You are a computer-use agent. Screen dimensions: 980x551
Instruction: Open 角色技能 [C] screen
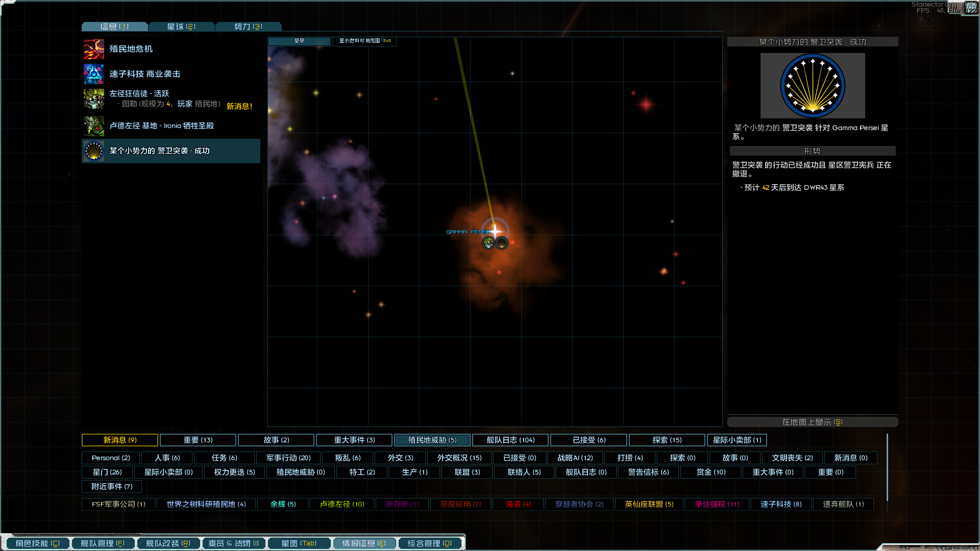tap(37, 543)
